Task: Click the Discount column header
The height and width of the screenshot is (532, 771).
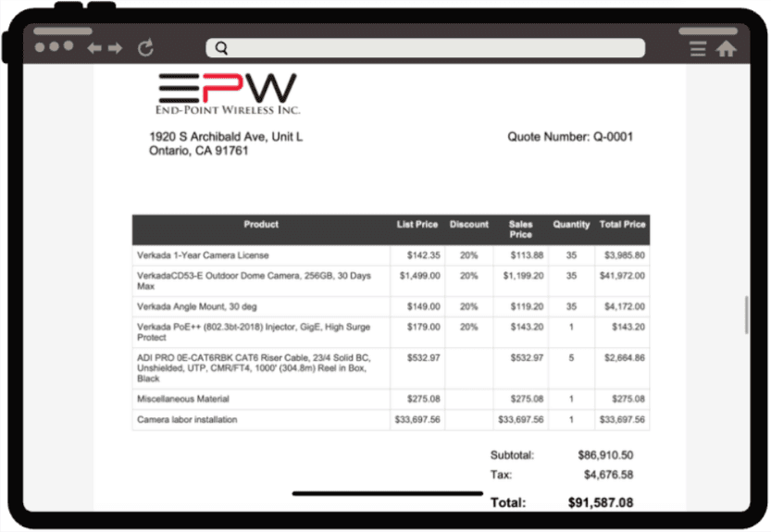Action: [469, 224]
